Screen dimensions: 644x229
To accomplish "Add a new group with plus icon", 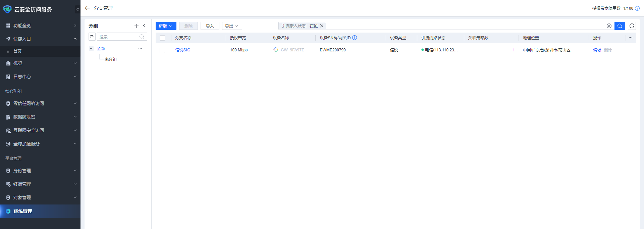I will [137, 26].
